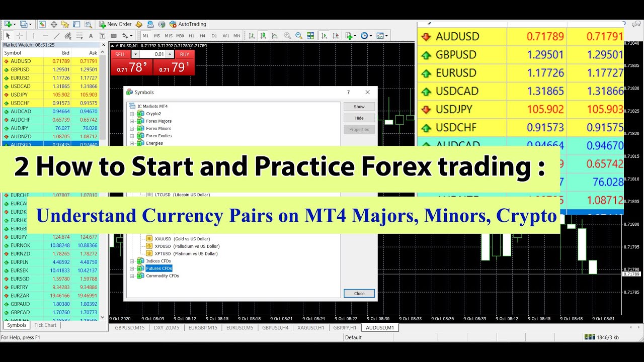Expand the Forex Majors tree node

[132, 121]
